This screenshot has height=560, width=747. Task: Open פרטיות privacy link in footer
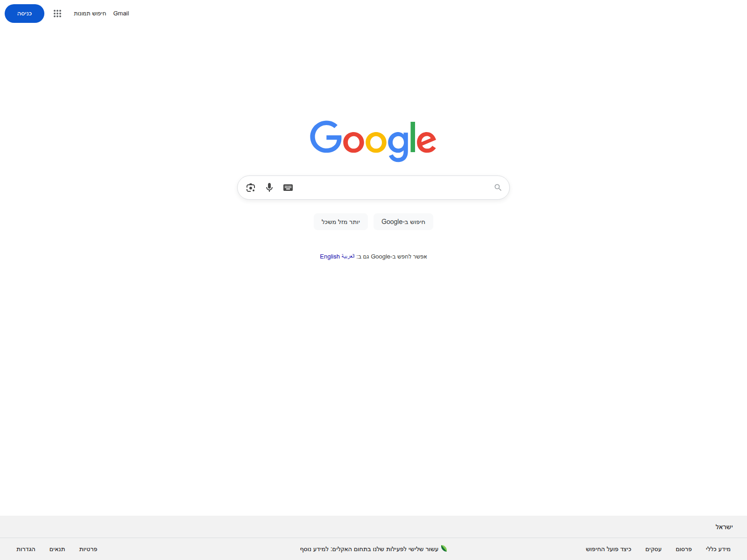(88, 549)
